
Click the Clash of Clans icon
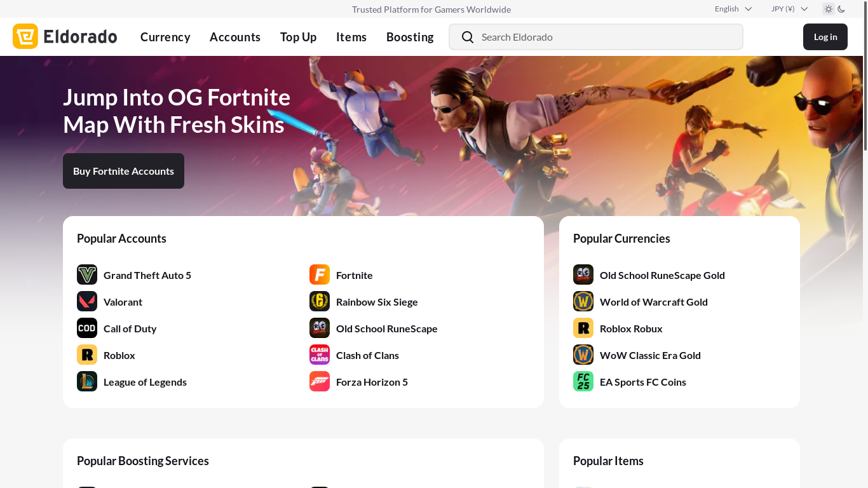(x=320, y=355)
